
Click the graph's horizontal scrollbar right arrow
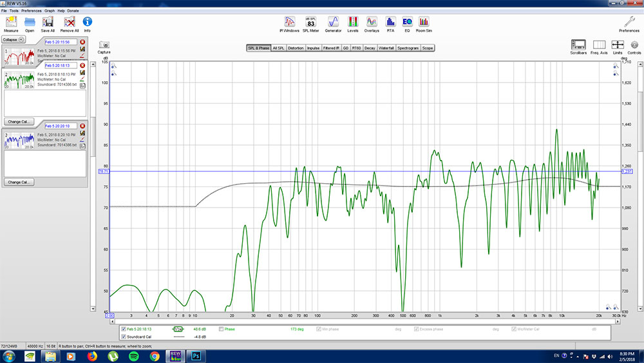tap(617, 322)
